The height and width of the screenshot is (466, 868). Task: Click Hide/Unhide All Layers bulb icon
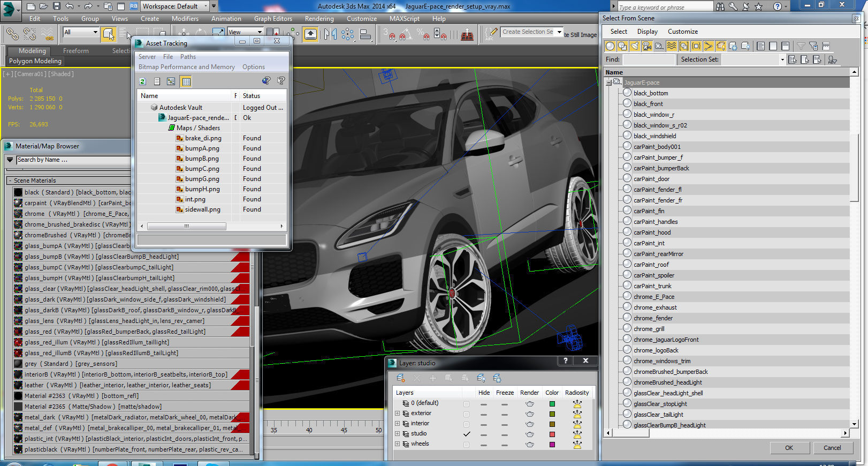[x=481, y=378]
